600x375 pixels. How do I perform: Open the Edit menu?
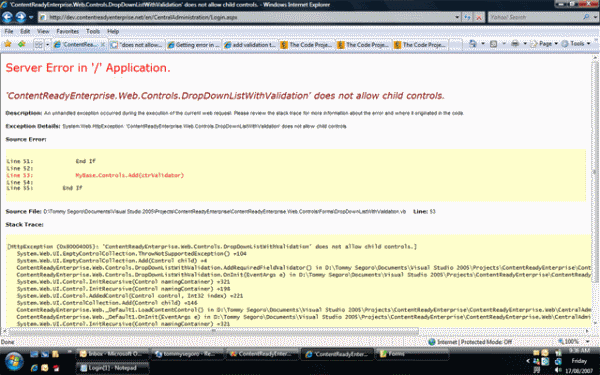coord(25,31)
